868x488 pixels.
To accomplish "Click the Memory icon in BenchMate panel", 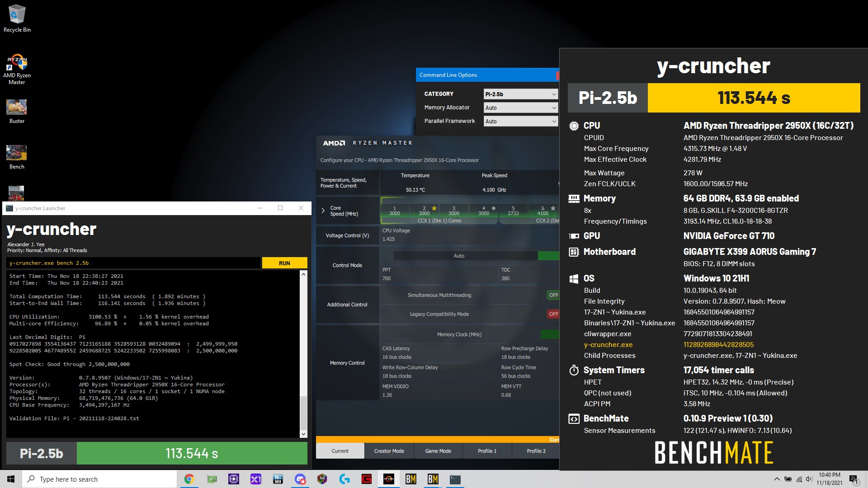I will click(x=574, y=198).
